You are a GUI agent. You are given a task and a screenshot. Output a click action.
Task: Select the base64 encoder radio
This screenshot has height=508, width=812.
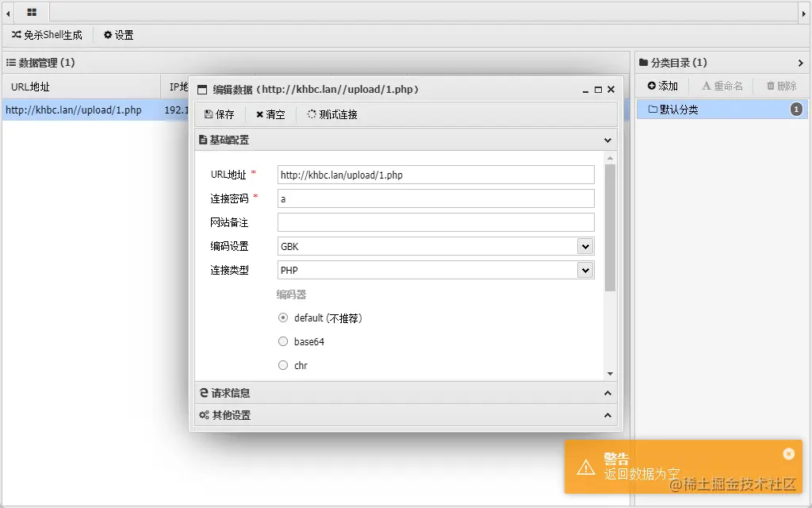(x=283, y=341)
